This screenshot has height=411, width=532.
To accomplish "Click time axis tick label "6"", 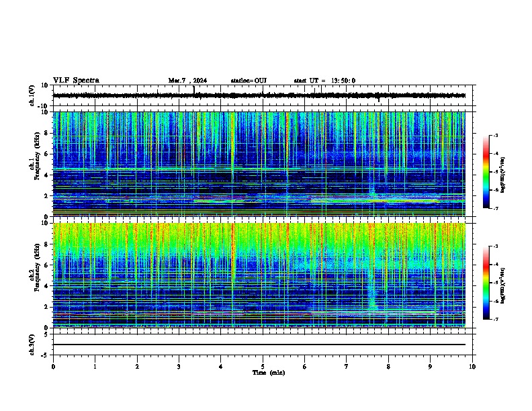I will point(305,367).
